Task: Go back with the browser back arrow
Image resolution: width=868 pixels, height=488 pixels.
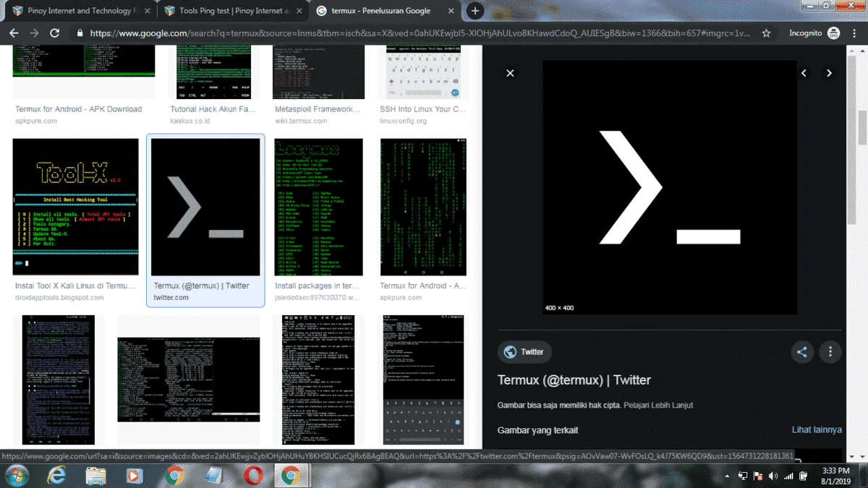Action: [14, 33]
